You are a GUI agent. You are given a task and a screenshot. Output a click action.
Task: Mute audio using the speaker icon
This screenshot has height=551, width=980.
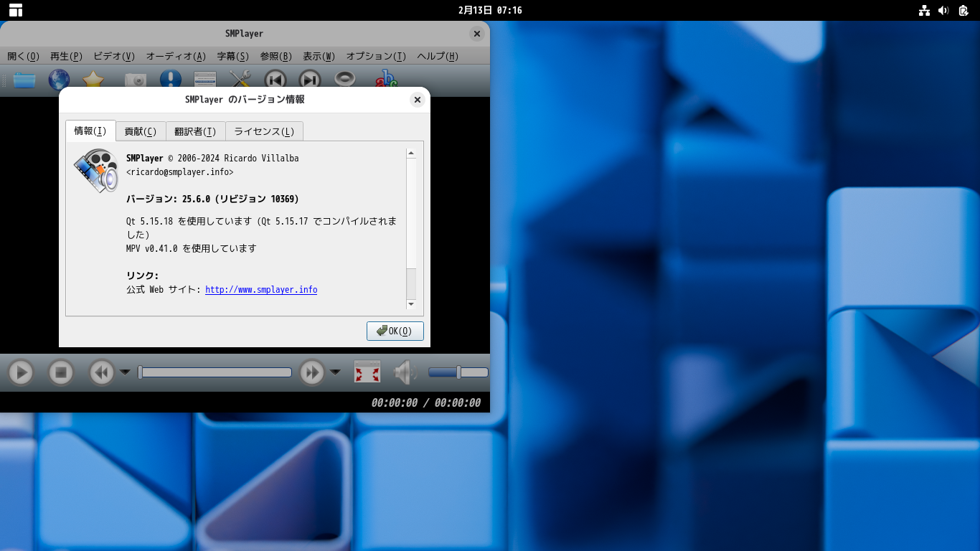(405, 372)
